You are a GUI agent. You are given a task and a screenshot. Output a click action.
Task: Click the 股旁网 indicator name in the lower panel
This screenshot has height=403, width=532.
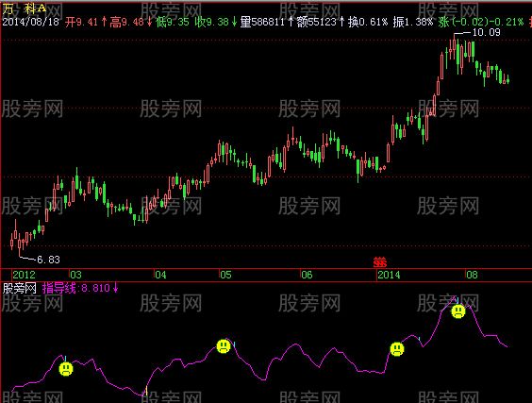pyautogui.click(x=20, y=288)
